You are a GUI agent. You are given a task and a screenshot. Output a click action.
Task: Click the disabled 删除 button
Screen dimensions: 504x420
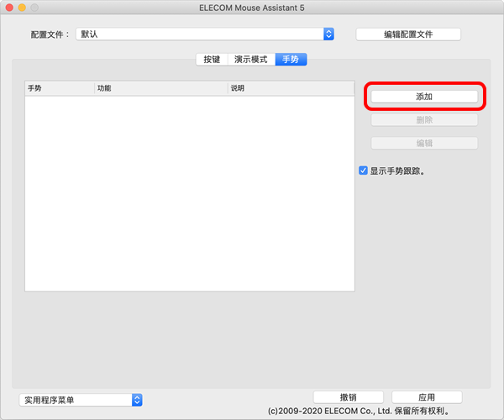[424, 120]
